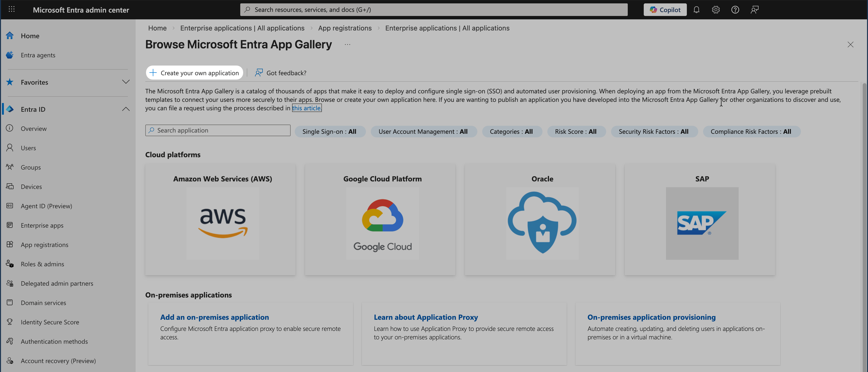Select the Oracle cloud tile
868x372 pixels.
(x=540, y=219)
